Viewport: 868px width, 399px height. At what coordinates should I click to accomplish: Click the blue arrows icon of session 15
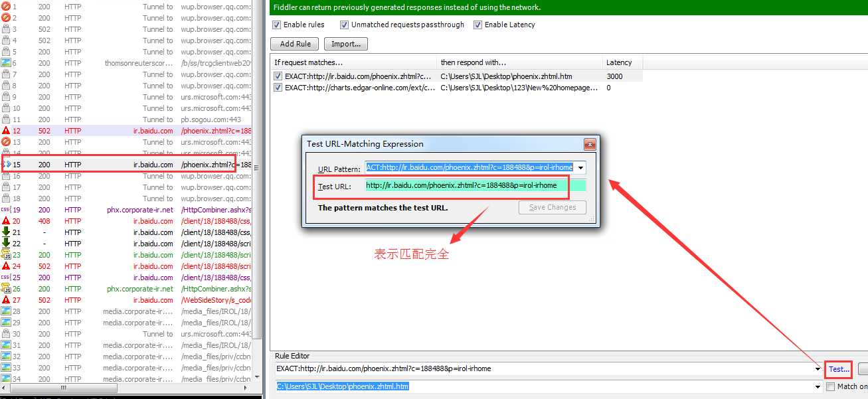click(7, 165)
